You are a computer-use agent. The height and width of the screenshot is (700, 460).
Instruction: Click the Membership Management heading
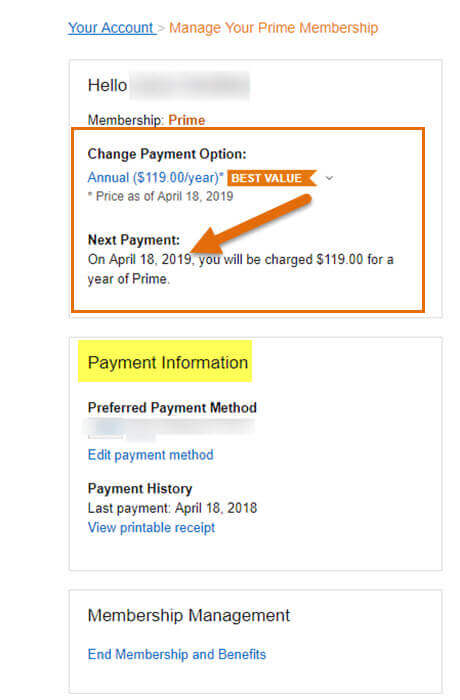click(x=189, y=616)
